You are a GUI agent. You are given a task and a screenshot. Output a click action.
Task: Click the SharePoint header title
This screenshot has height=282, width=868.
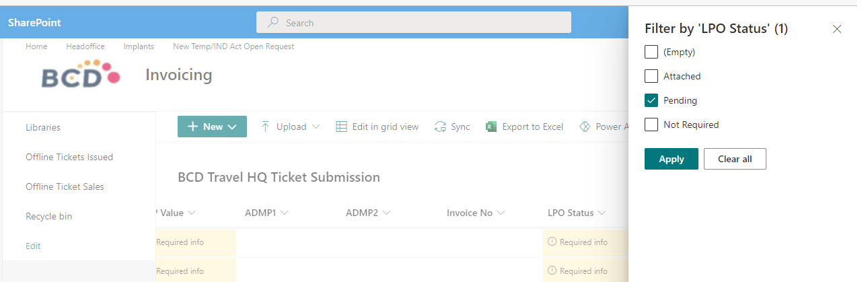(x=34, y=23)
